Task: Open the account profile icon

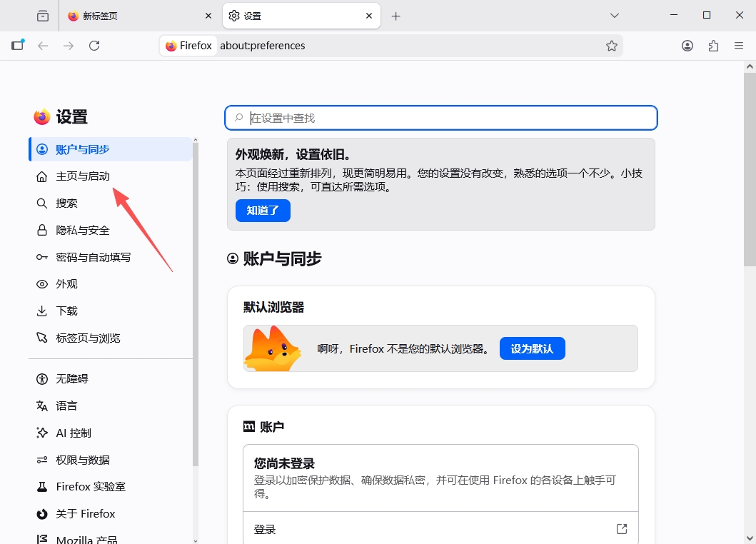Action: (x=687, y=46)
